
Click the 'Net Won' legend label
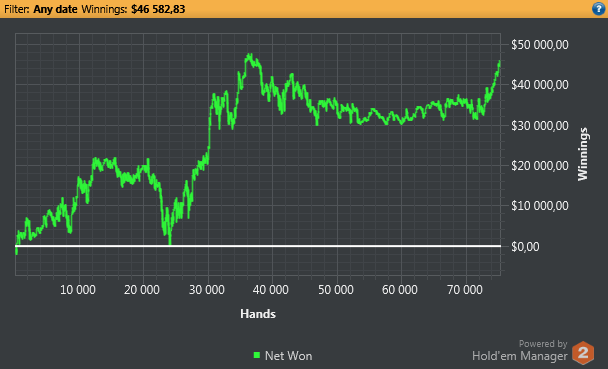(x=288, y=355)
